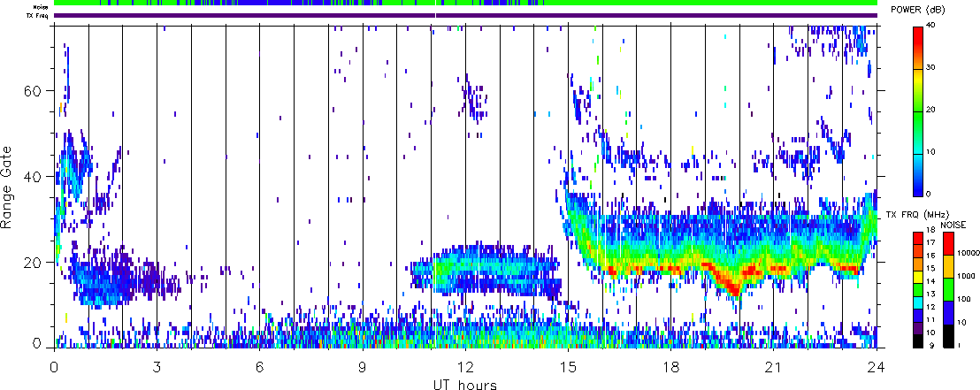Click the '40' label on the POWER colorbar
The width and height of the screenshot is (980, 390).
coord(932,25)
